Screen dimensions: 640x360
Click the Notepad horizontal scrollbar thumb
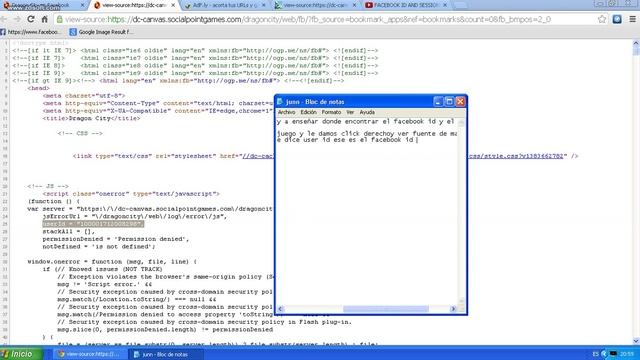[x=386, y=309]
